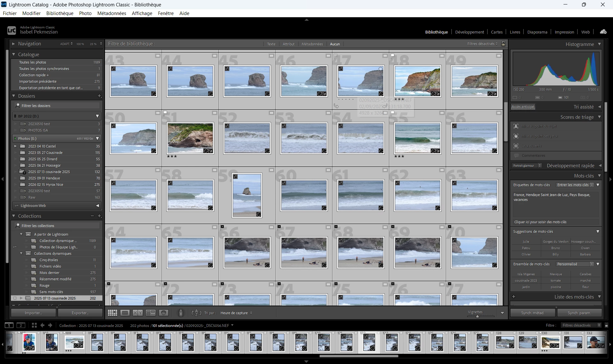Toggle the filter lock icon
Viewport: 613px width, 364px height.
tap(503, 44)
